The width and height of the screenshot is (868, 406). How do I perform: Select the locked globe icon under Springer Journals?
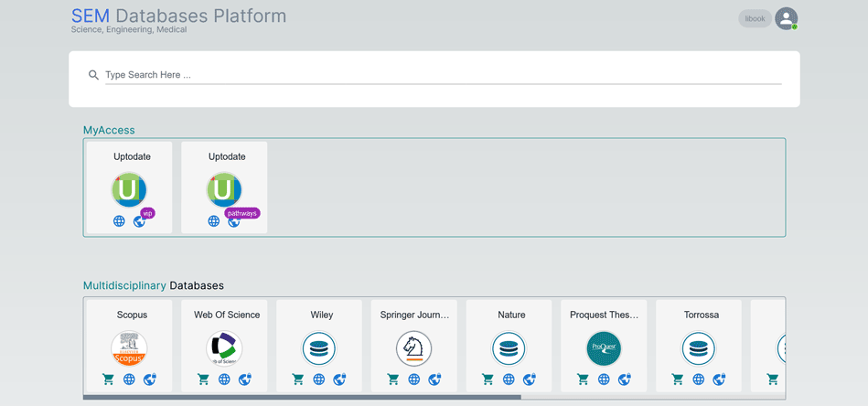tap(435, 379)
